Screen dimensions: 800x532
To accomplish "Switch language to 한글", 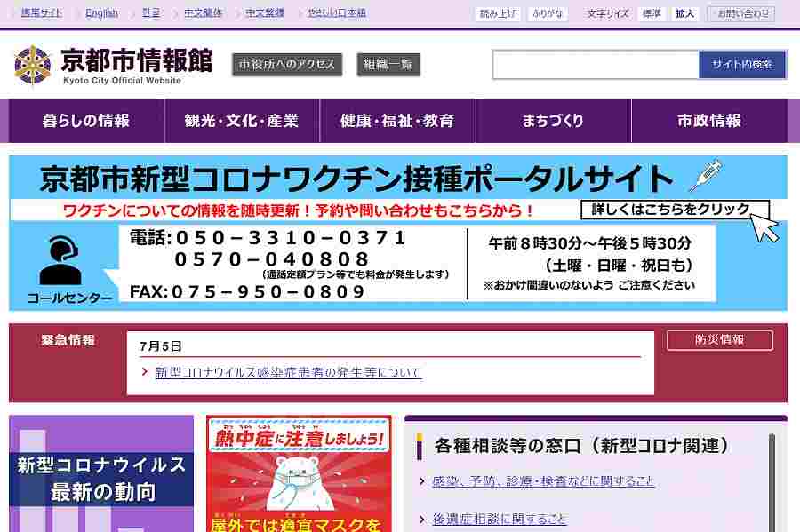I will click(151, 12).
